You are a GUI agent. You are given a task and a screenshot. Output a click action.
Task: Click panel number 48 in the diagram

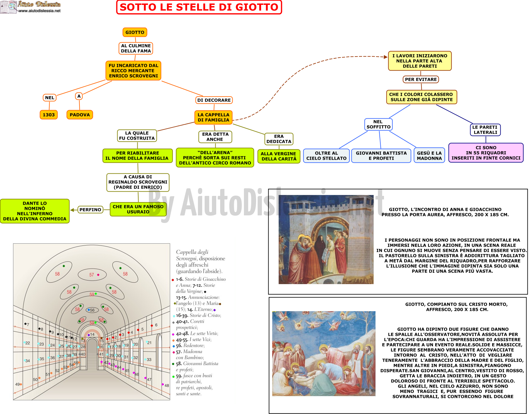click(167, 385)
